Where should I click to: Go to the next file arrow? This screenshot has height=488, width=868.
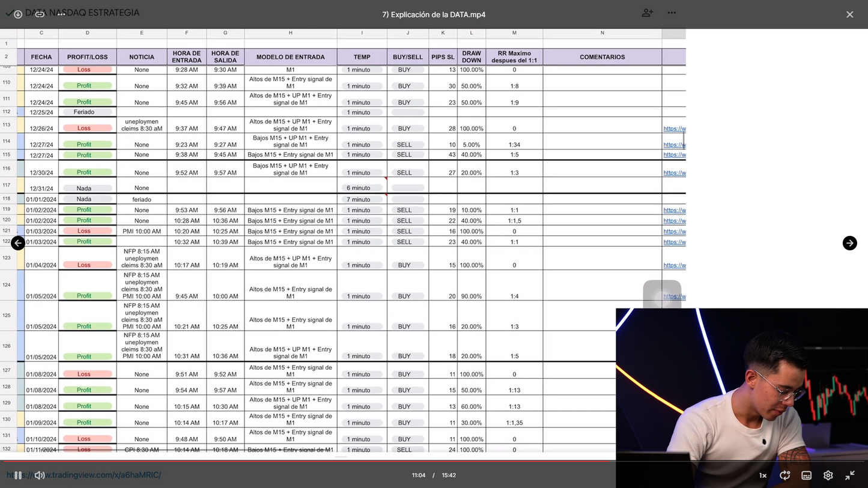point(849,243)
